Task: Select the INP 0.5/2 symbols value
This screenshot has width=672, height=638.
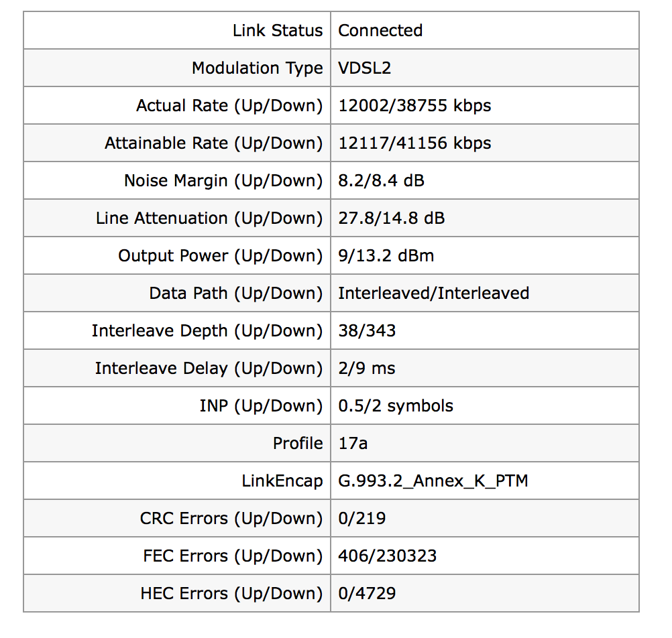Action: pyautogui.click(x=395, y=406)
